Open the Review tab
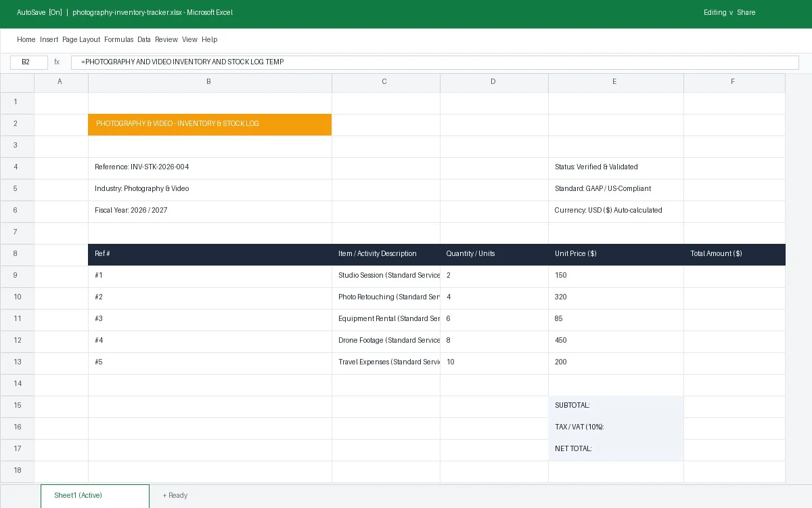 coord(166,40)
